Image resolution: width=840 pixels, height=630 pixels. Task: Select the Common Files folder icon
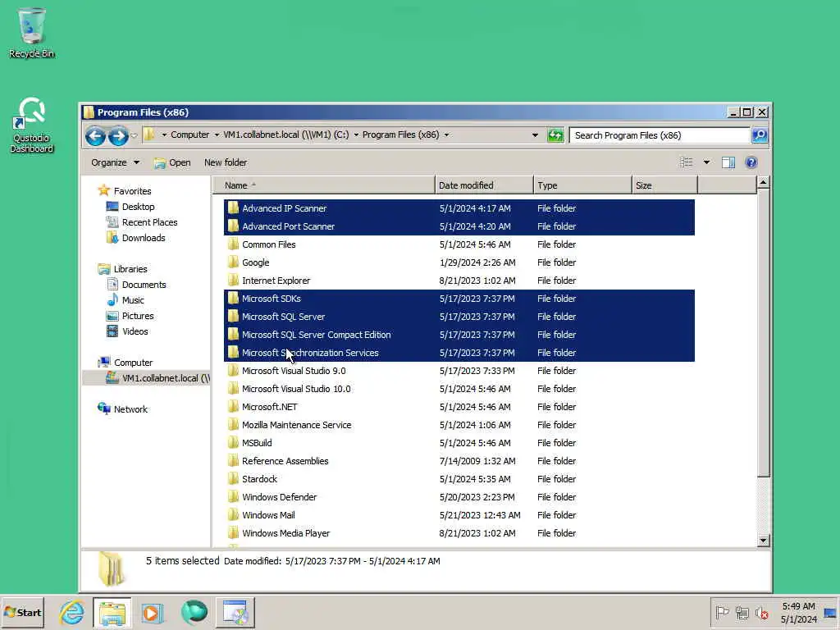(x=232, y=244)
